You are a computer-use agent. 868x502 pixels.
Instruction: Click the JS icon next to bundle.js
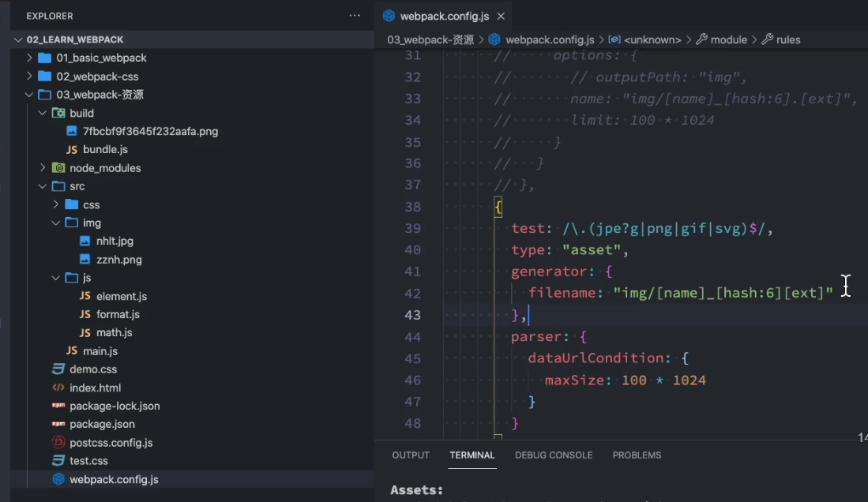click(x=72, y=149)
